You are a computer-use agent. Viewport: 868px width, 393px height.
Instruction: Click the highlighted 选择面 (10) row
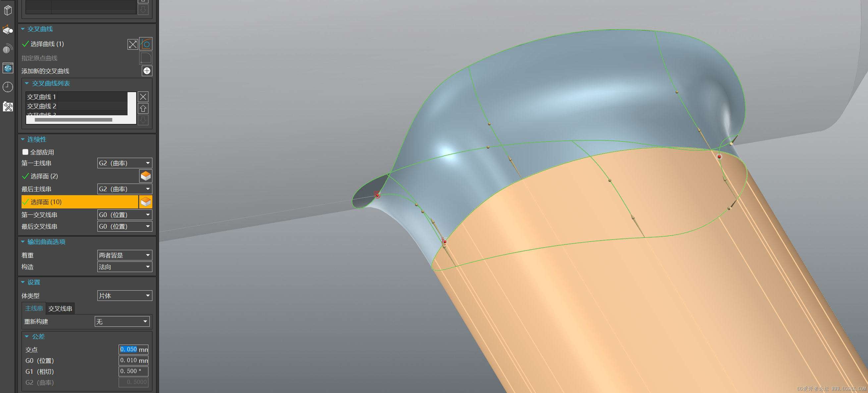[80, 202]
